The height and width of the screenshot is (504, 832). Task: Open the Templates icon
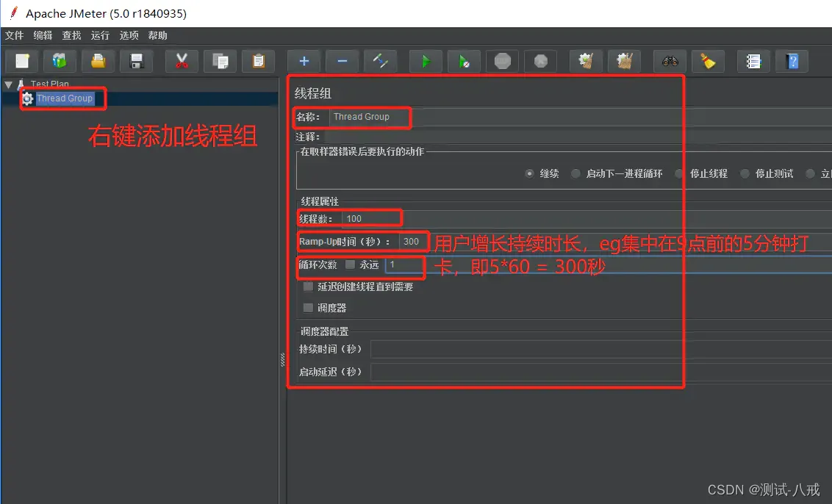[60, 62]
